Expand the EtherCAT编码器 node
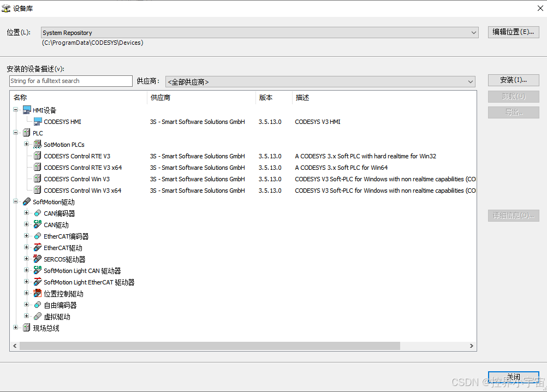Image resolution: width=547 pixels, height=392 pixels. coord(27,236)
